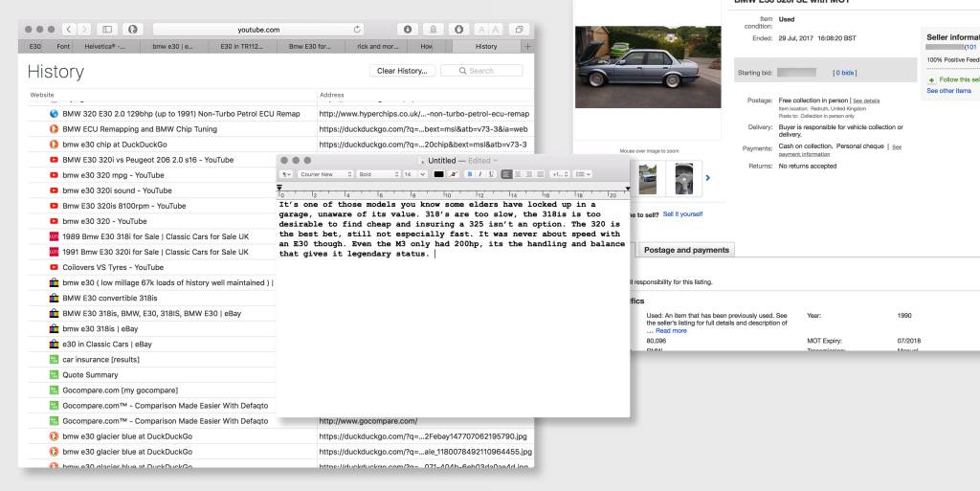Click the text highlight color icon in TextEdit
Viewport: 980px width, 491px height.
(x=453, y=174)
